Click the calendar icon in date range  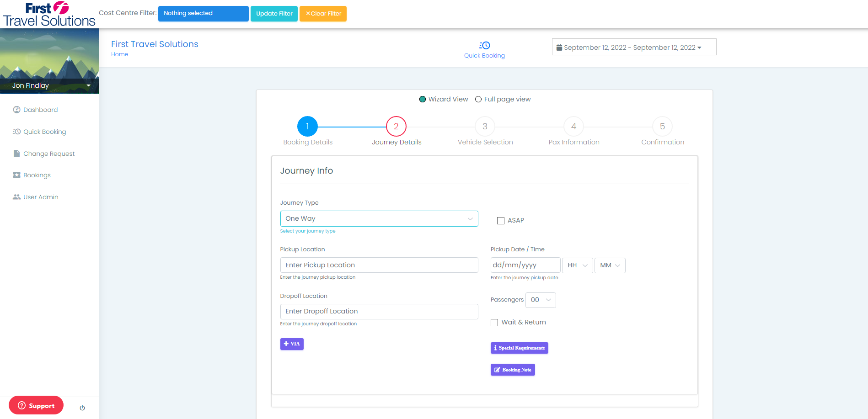(x=559, y=47)
